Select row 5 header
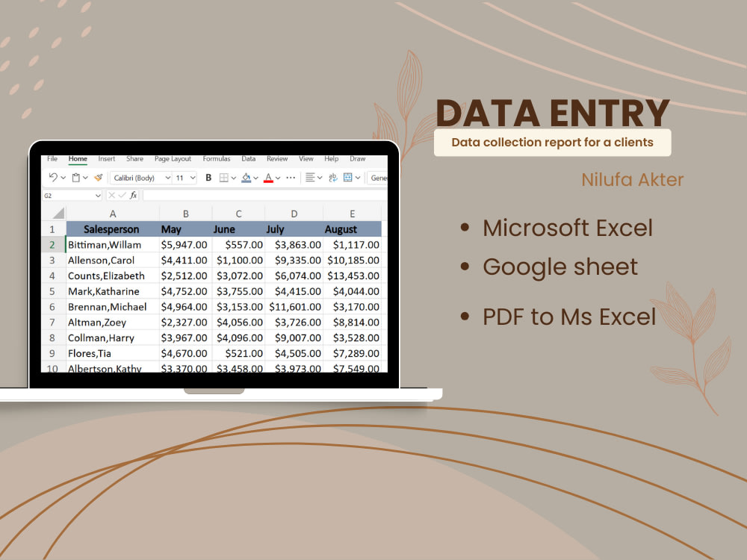 pos(52,291)
